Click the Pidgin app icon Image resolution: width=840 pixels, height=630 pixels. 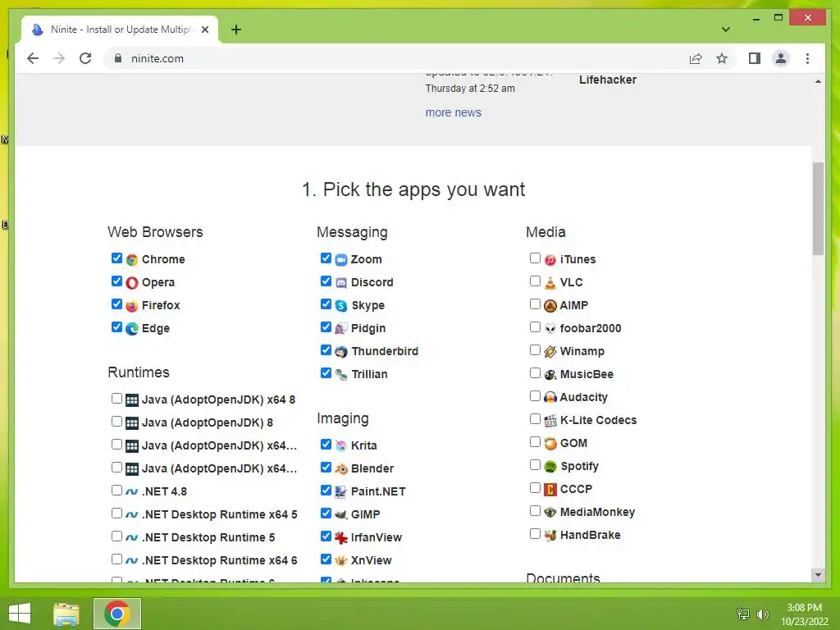[x=341, y=329]
